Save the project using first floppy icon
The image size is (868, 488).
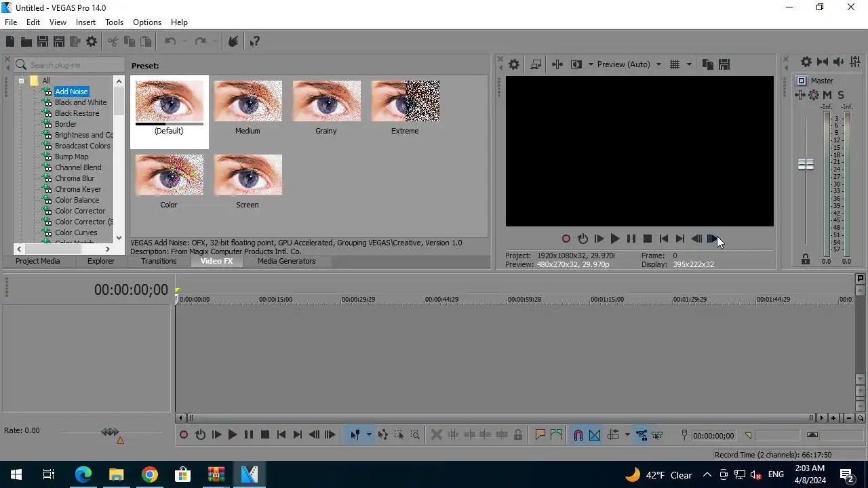[x=43, y=42]
